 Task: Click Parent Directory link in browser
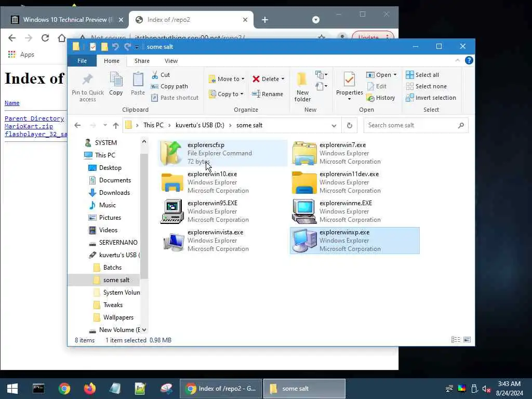pos(34,118)
